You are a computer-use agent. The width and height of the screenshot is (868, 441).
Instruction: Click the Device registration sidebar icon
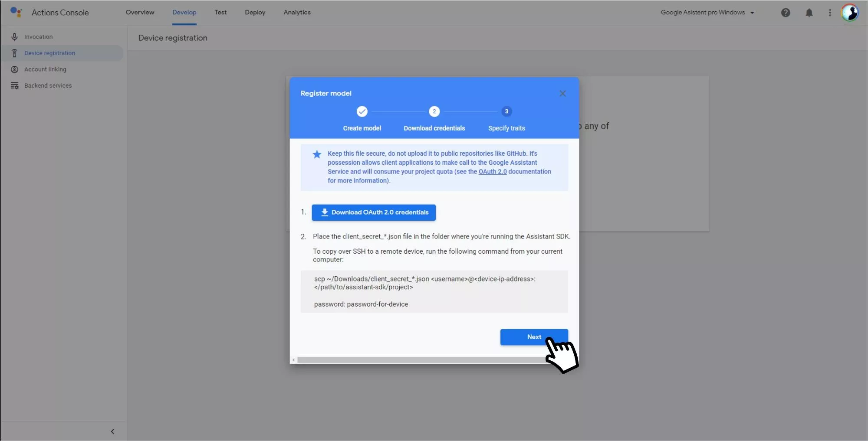click(x=14, y=53)
